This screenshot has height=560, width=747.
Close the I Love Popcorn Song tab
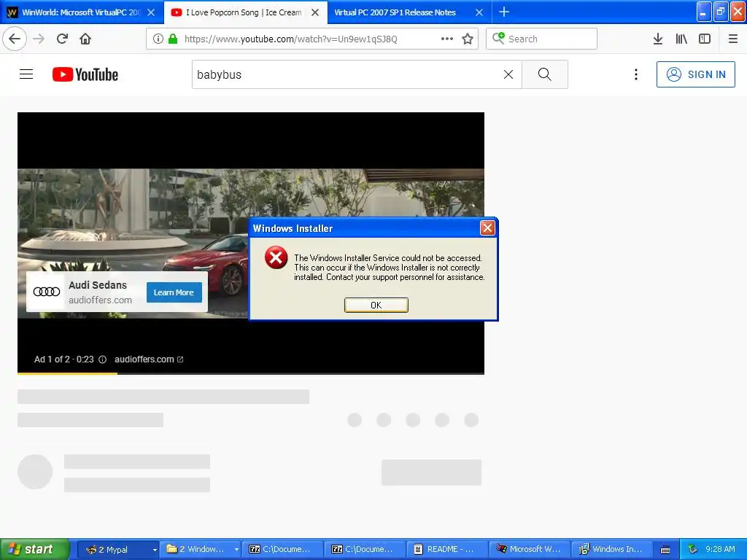(x=315, y=12)
